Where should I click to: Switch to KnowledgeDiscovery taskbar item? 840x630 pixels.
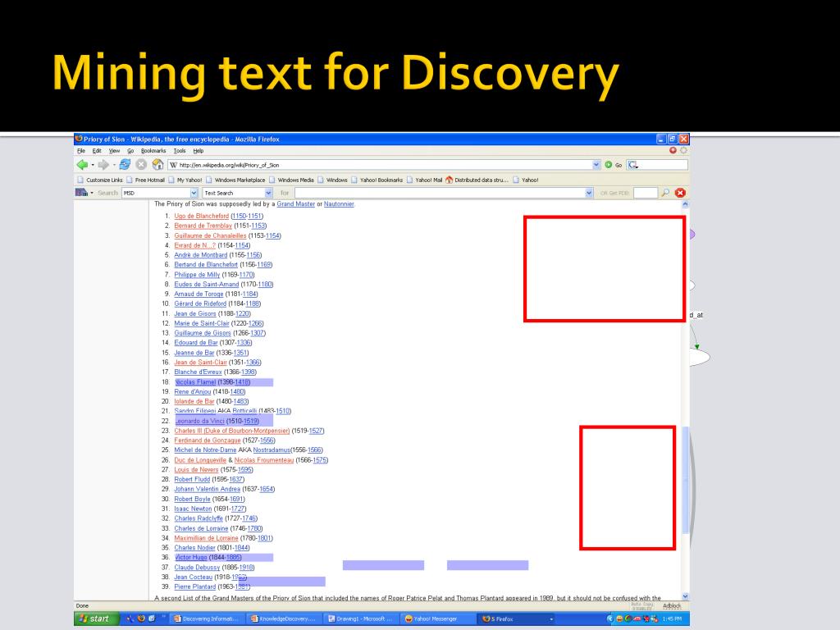click(285, 619)
